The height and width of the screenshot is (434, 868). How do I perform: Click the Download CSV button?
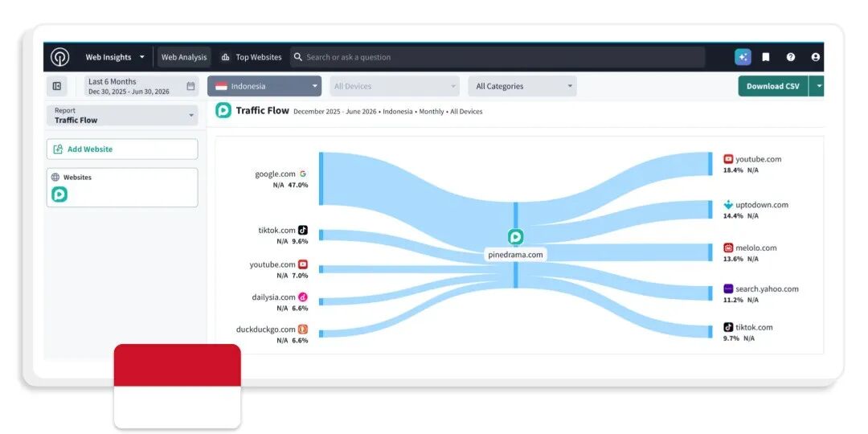[773, 86]
